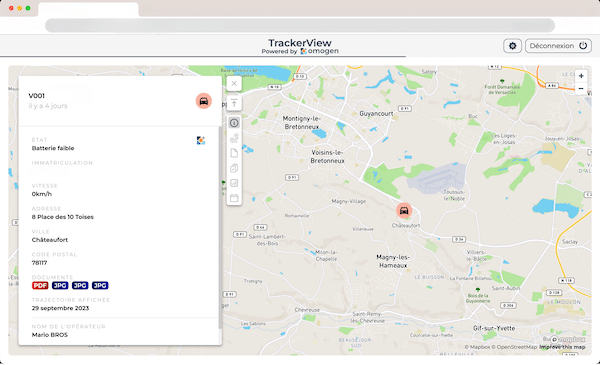Open the document page tab icon
Screen dimensions: 600x365
(x=234, y=153)
